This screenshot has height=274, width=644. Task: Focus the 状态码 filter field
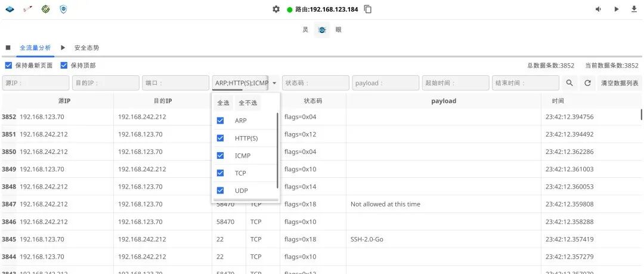click(x=315, y=83)
